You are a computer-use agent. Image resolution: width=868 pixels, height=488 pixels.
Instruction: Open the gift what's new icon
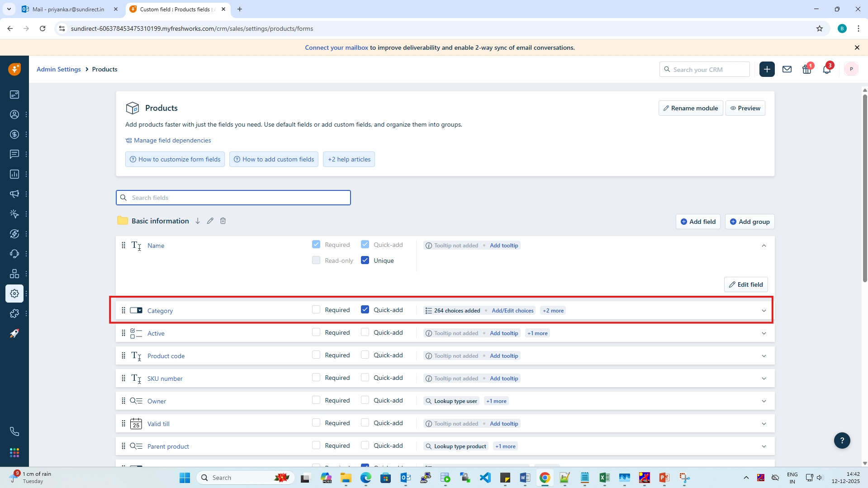[807, 69]
